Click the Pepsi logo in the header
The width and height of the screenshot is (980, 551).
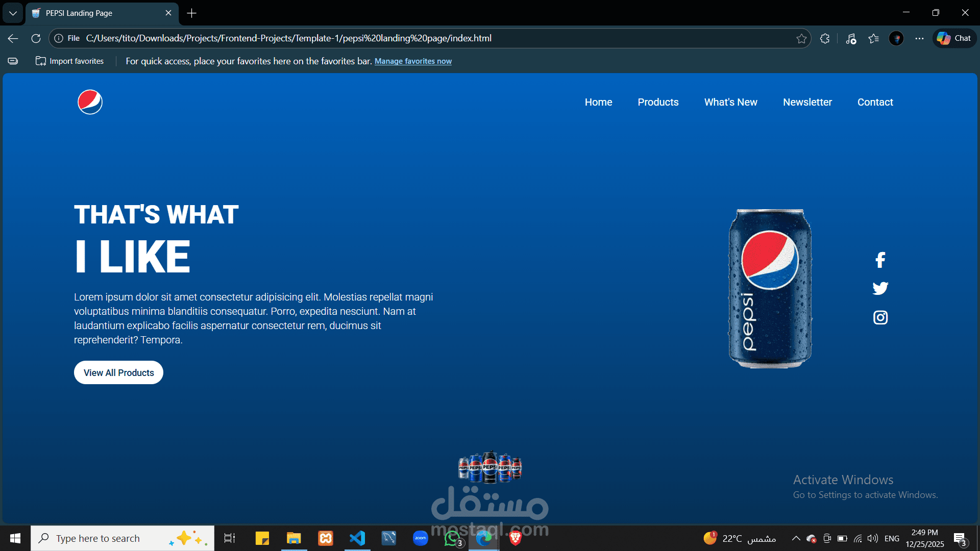pos(90,102)
